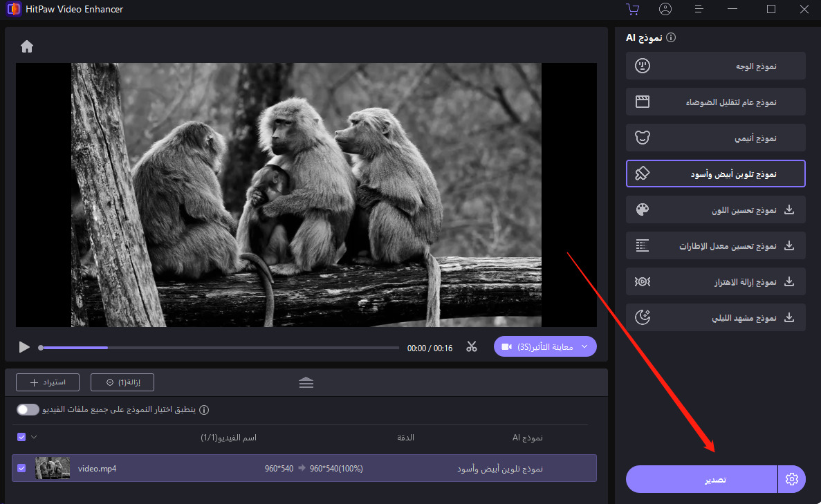Download the Night Scene model

[789, 317]
